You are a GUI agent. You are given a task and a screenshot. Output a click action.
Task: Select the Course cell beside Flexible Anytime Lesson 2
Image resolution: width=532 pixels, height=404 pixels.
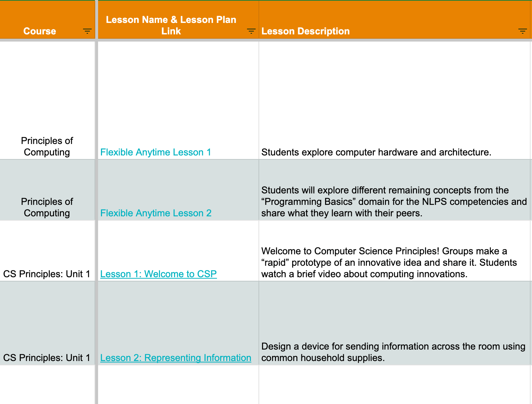point(47,207)
